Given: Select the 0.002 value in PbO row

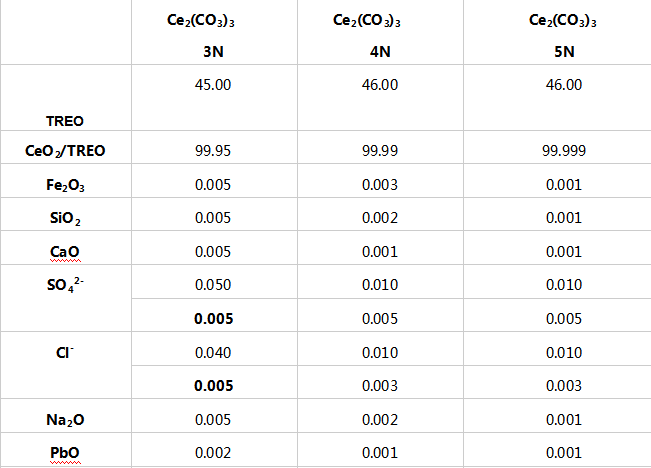Looking at the screenshot, I should [213, 452].
